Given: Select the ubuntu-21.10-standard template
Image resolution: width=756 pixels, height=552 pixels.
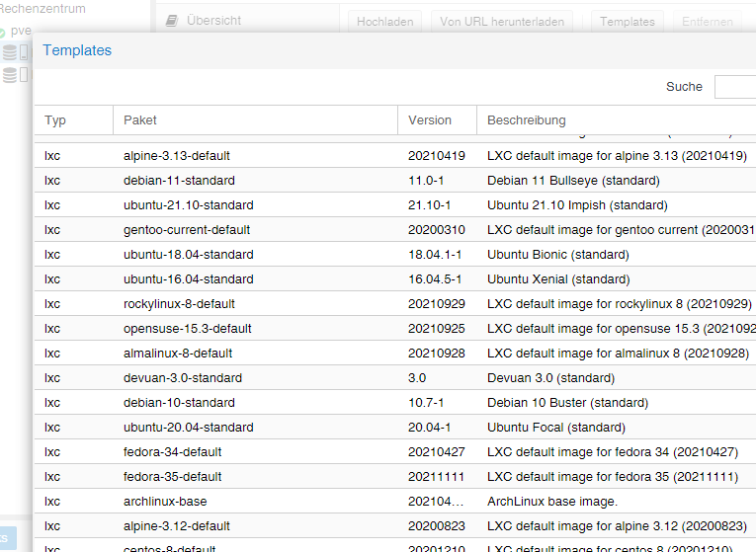Looking at the screenshot, I should point(395,205).
